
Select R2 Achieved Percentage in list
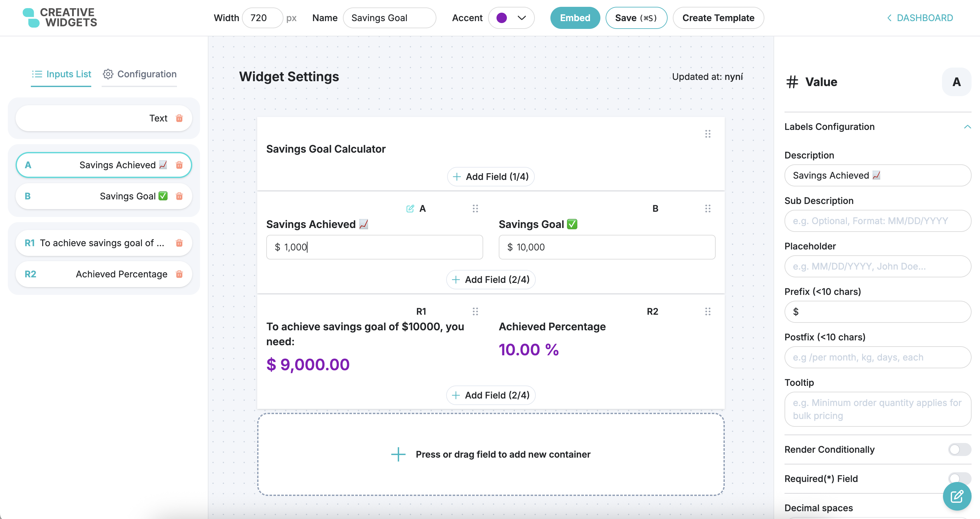click(x=104, y=274)
